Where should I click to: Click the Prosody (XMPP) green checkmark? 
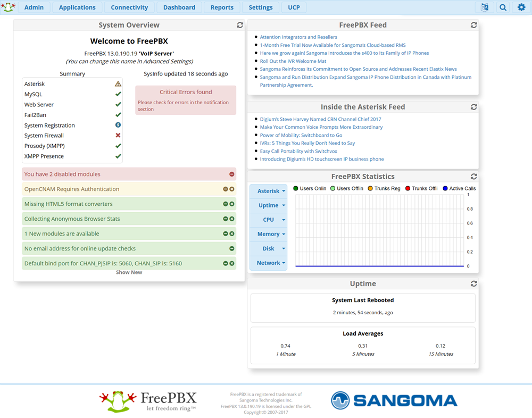point(118,146)
